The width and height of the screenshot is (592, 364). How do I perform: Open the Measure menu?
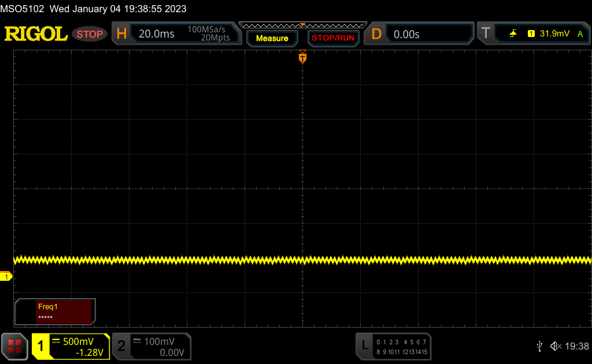(x=272, y=38)
